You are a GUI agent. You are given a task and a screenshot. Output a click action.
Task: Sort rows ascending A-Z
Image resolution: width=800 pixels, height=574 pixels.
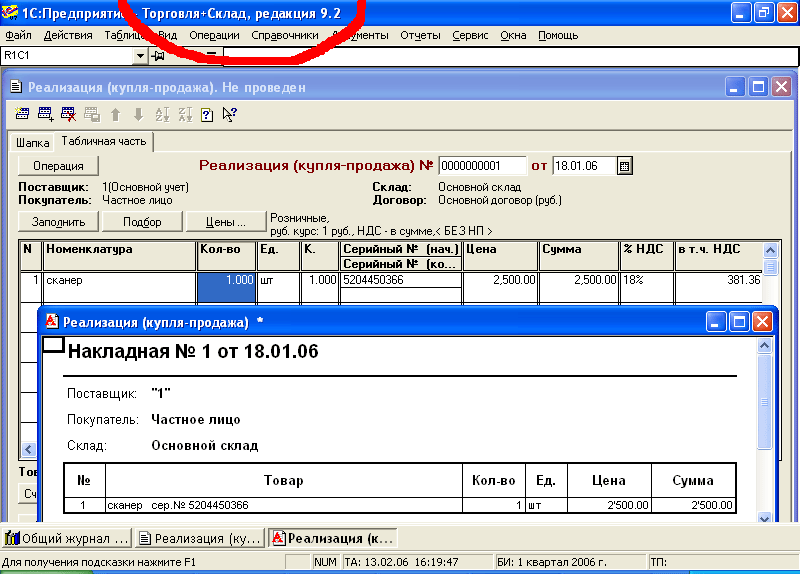coord(163,115)
